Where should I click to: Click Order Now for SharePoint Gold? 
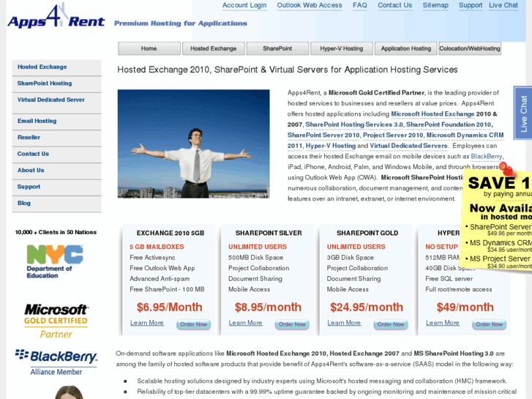tap(391, 324)
